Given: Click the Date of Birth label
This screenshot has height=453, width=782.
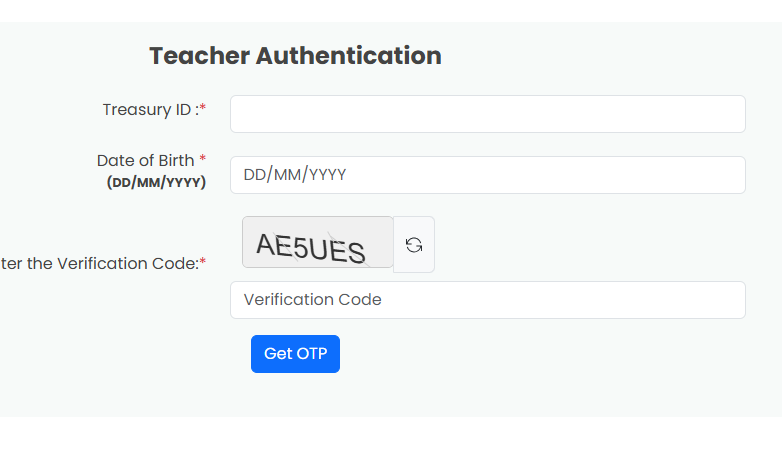Looking at the screenshot, I should tap(145, 161).
